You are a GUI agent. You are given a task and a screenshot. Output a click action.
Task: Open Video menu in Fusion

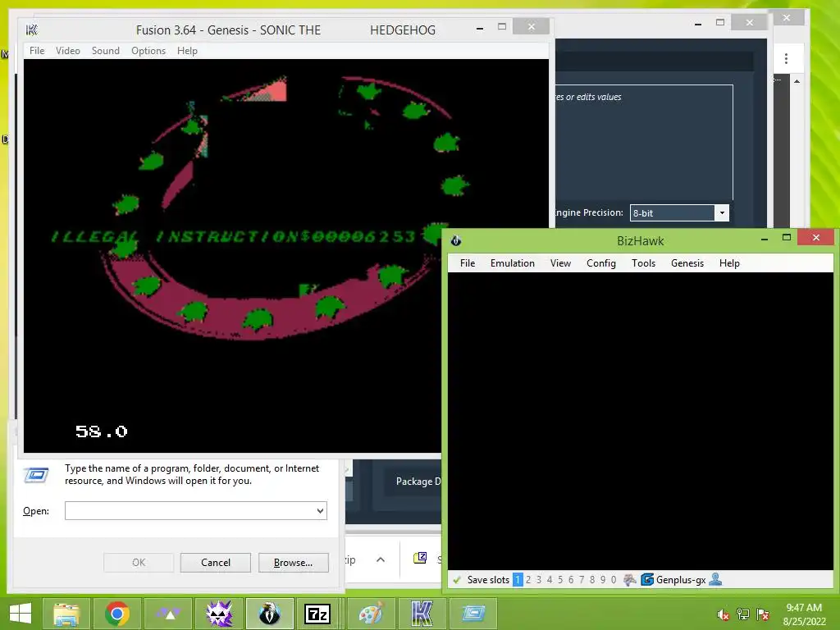pos(68,50)
